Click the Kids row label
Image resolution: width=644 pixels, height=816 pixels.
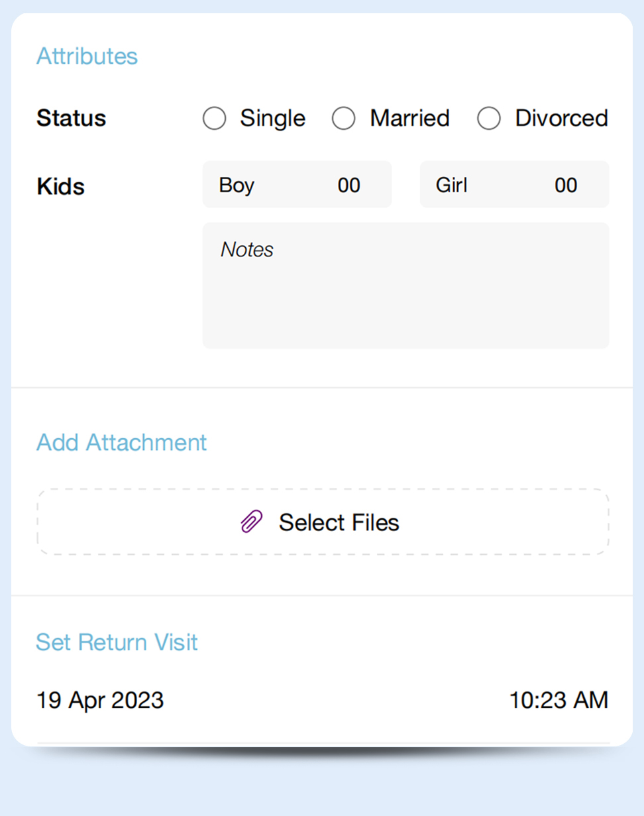60,187
